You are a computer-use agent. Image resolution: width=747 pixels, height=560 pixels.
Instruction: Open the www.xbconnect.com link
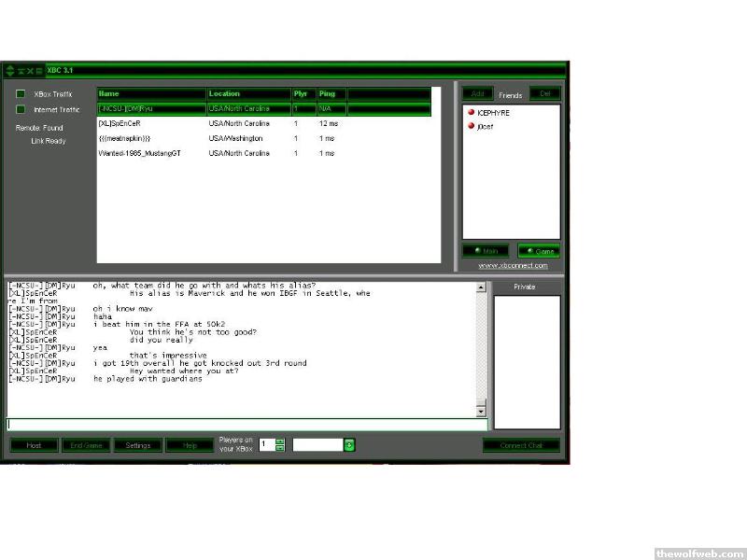tap(513, 266)
